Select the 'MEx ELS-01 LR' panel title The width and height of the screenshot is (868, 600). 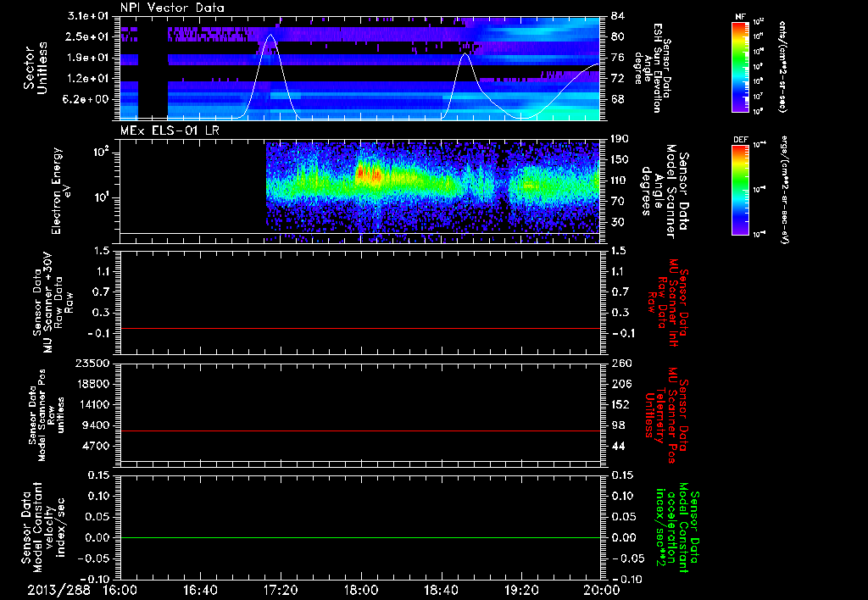pyautogui.click(x=169, y=131)
